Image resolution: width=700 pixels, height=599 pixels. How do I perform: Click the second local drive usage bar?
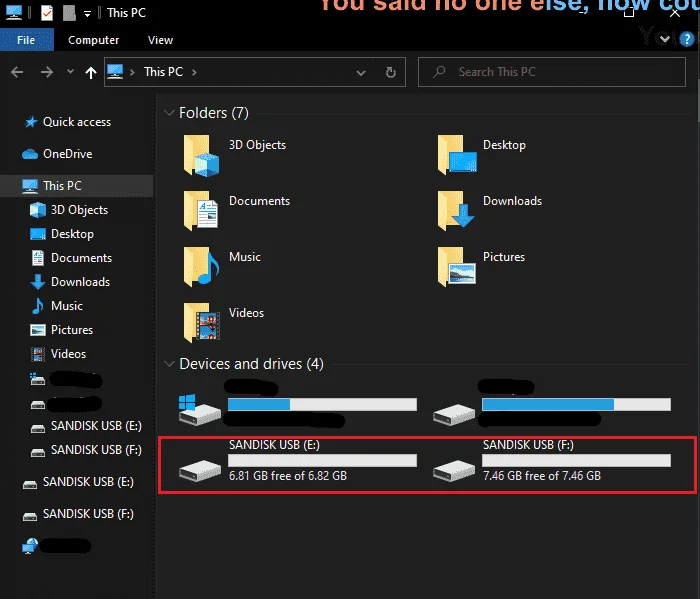click(576, 404)
